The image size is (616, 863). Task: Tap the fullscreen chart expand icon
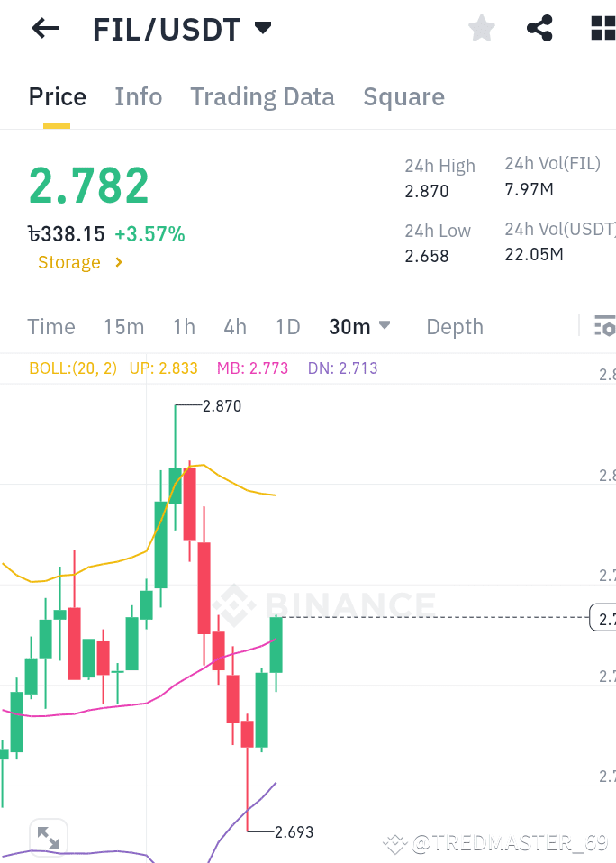click(48, 836)
